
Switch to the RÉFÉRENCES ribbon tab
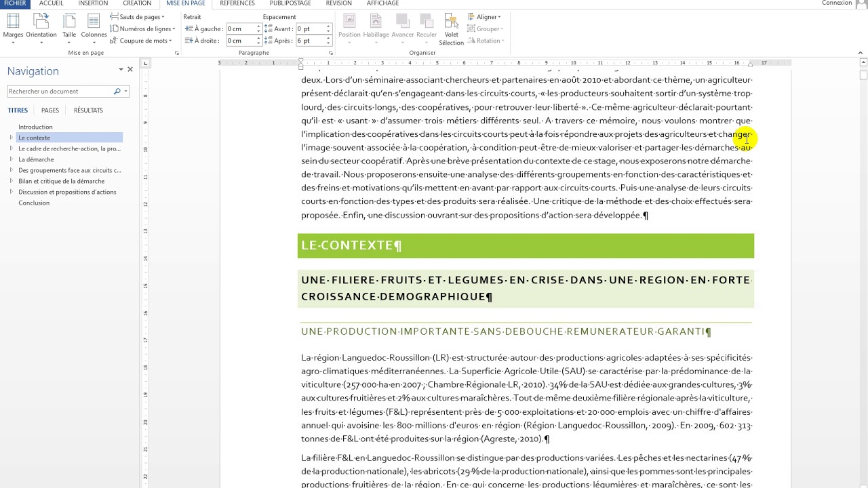[237, 3]
